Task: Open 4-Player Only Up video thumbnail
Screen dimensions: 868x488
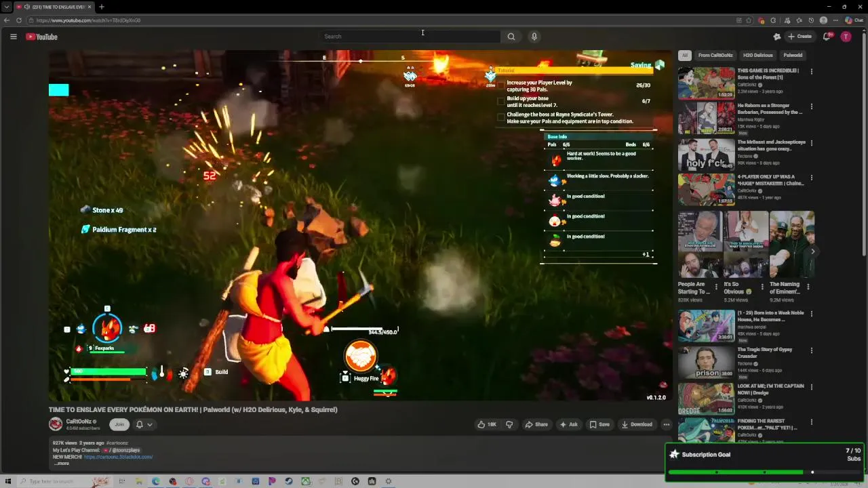Action: pos(706,190)
